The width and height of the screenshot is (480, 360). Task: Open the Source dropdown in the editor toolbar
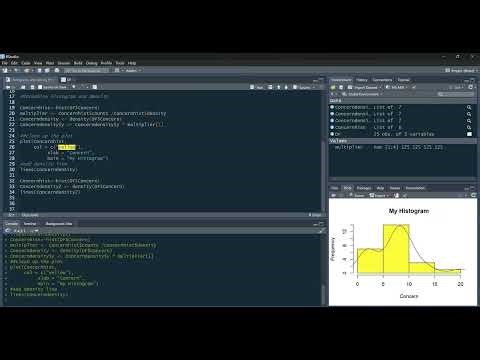[x=303, y=87]
